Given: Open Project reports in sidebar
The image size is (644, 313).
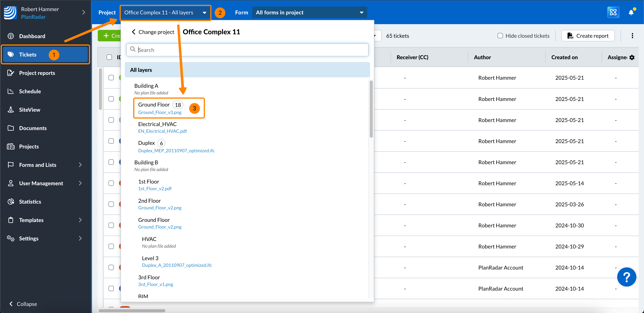Looking at the screenshot, I should tap(37, 73).
